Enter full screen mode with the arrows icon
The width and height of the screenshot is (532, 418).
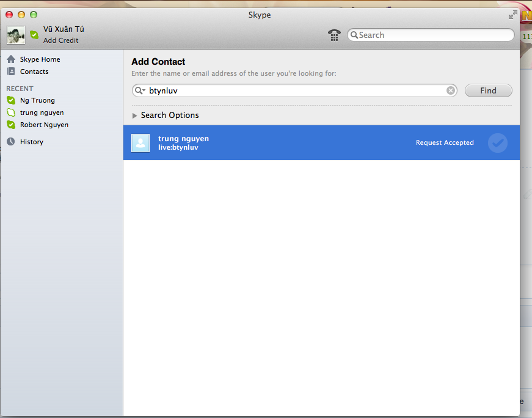[x=512, y=15]
